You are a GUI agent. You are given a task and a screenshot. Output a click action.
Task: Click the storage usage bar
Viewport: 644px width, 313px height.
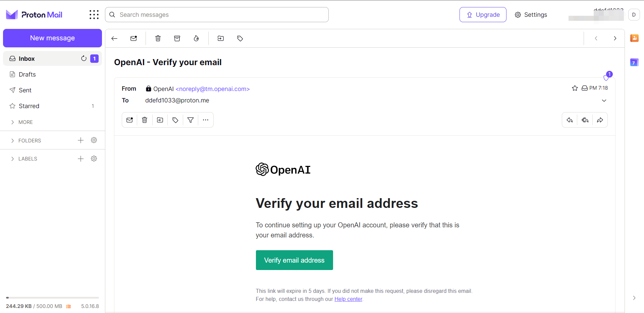click(x=52, y=298)
